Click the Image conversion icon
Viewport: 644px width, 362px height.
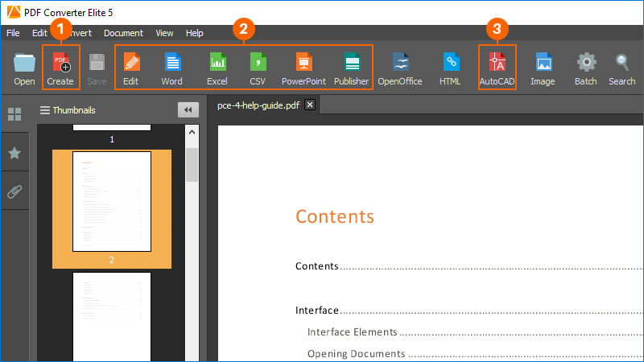pos(543,63)
